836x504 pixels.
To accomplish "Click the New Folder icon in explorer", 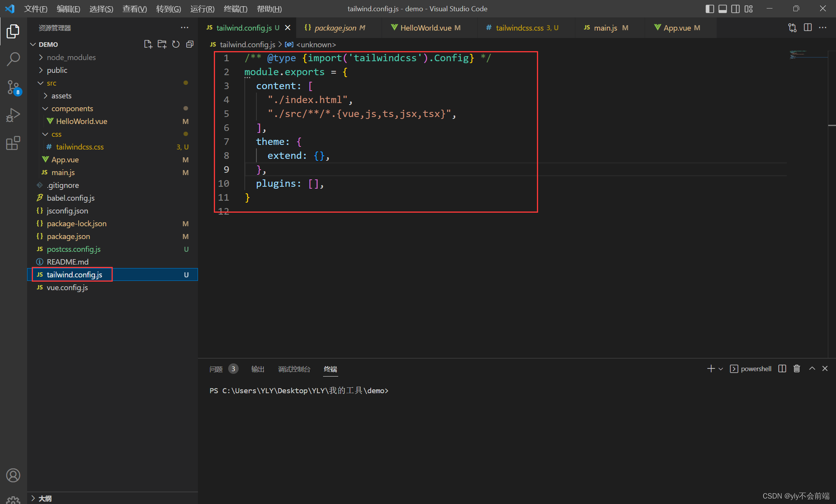I will (x=162, y=44).
